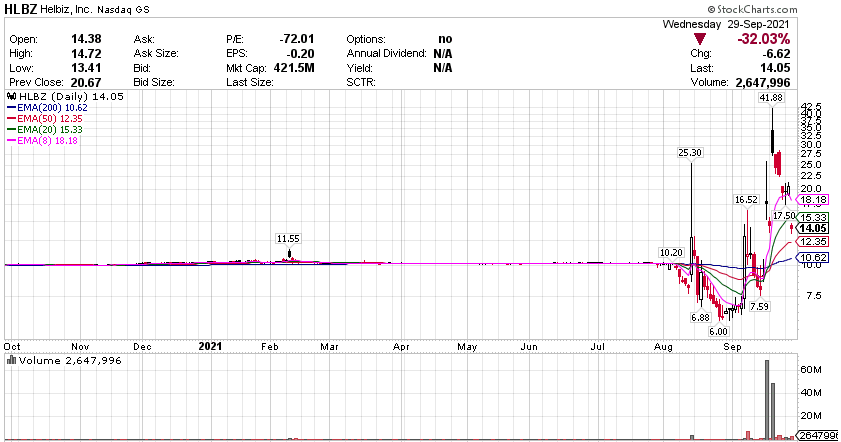The image size is (841, 442).
Task: Click the 2647996 volume axis tag
Action: [819, 435]
